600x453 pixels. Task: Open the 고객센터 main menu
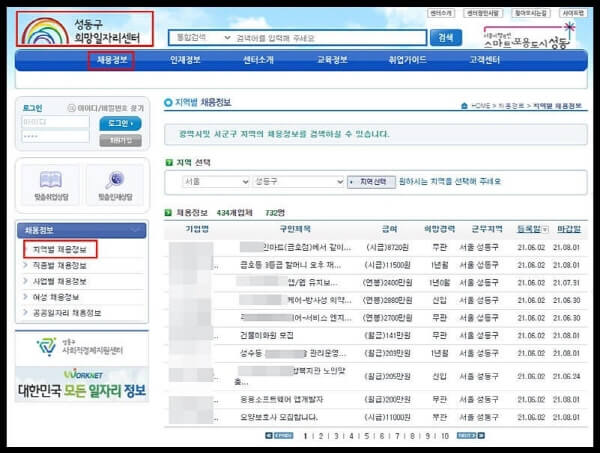tap(484, 60)
